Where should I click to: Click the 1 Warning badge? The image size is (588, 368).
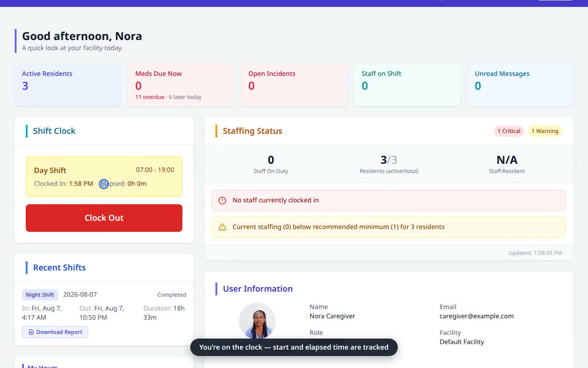[545, 131]
